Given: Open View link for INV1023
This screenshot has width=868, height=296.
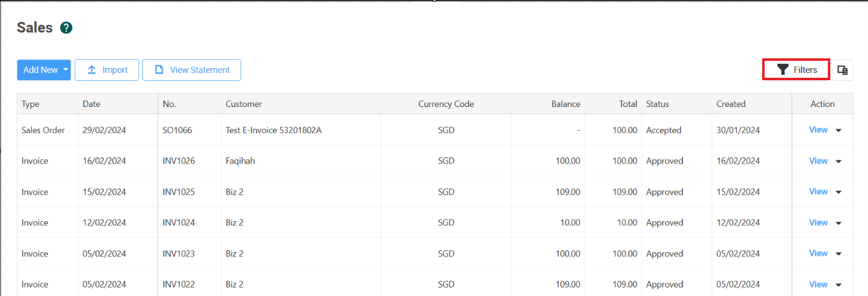Looking at the screenshot, I should [x=818, y=253].
